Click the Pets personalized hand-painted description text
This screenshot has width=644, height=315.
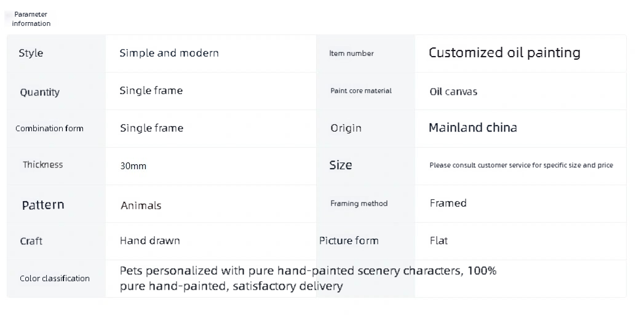click(x=308, y=278)
